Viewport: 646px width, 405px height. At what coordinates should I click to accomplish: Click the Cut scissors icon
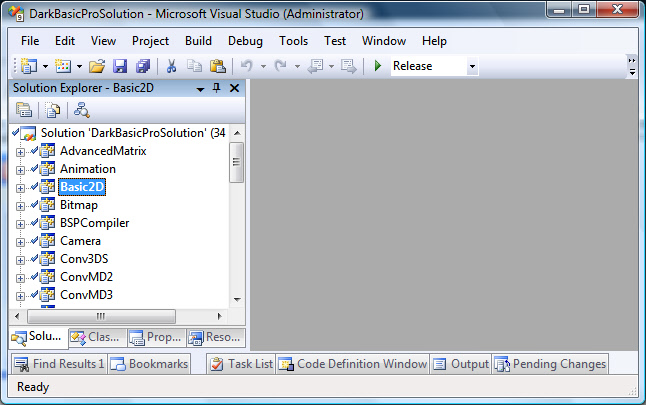click(x=171, y=66)
